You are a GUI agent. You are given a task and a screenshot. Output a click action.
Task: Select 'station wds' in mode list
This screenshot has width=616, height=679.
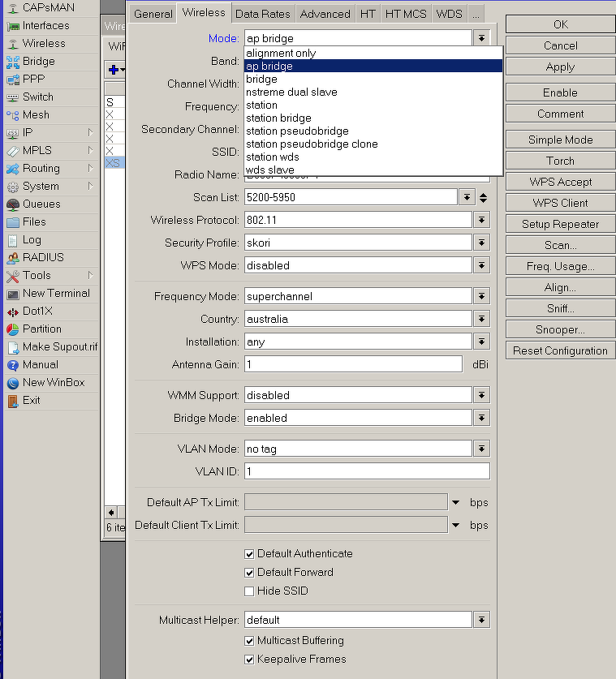click(x=373, y=157)
